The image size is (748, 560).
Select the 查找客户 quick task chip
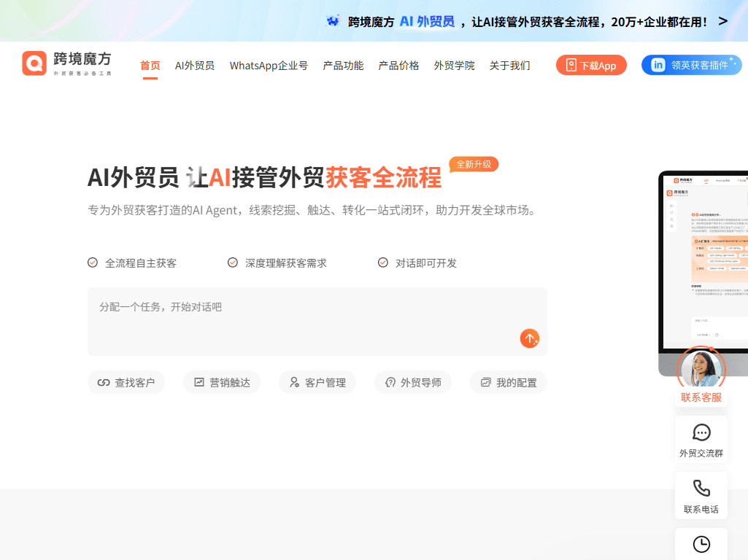[126, 382]
